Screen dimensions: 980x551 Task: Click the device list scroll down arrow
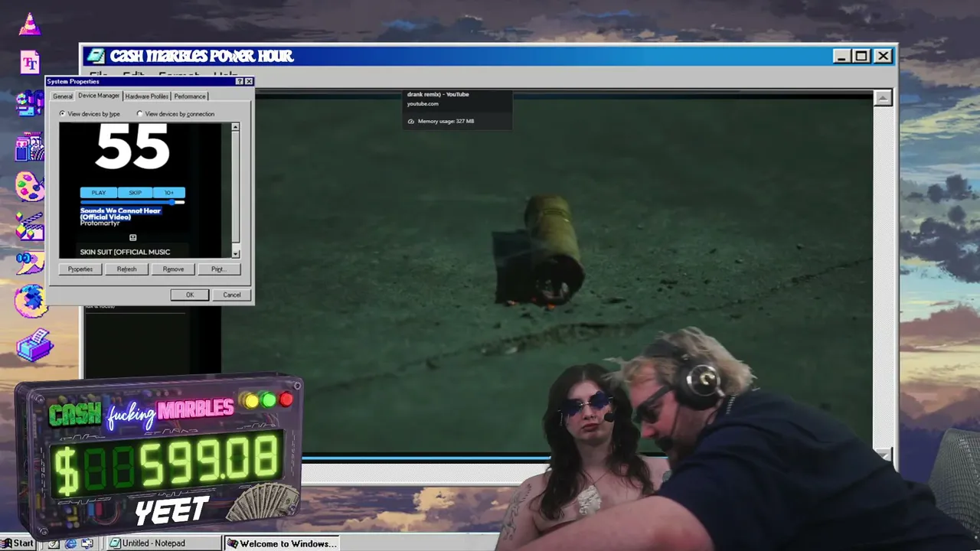235,254
